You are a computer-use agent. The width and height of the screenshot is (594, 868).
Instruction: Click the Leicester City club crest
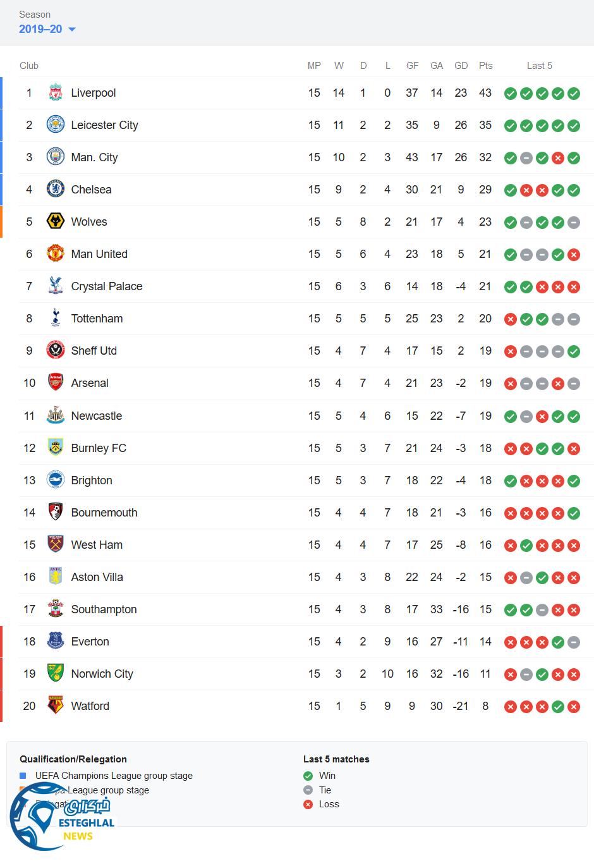click(56, 125)
